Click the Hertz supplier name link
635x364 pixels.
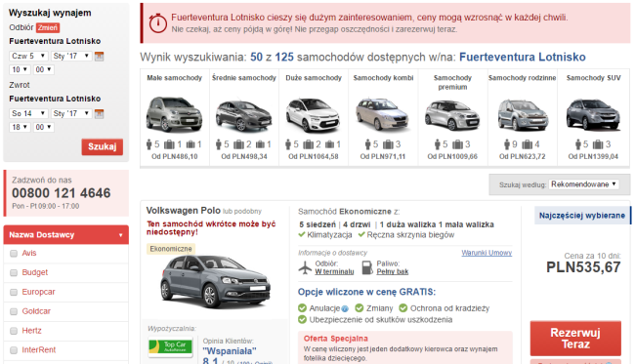(31, 331)
